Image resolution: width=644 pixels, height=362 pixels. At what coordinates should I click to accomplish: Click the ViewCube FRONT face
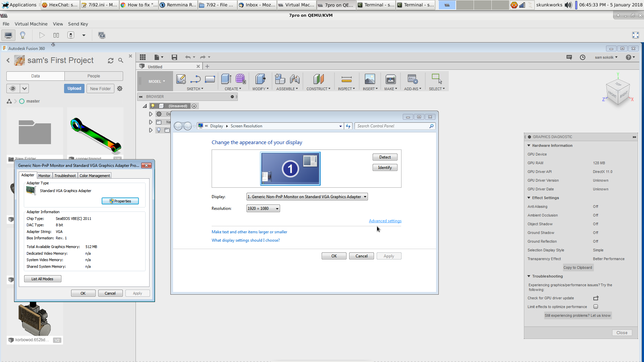coord(612,95)
